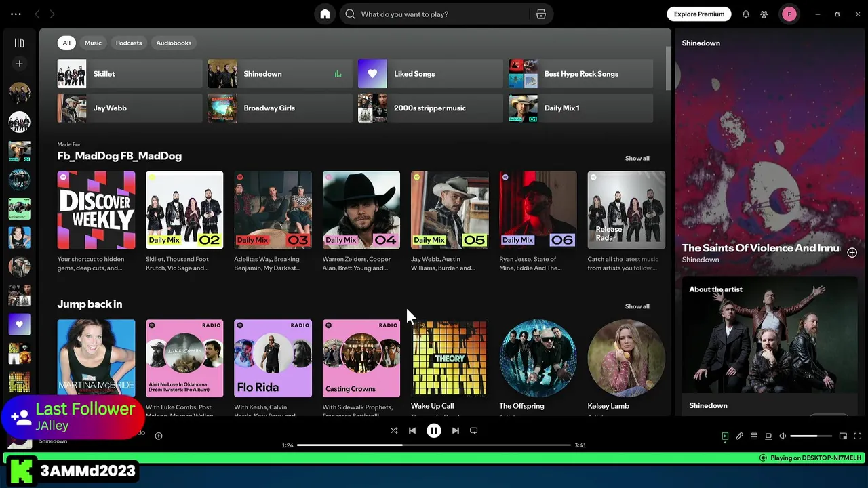Screen dimensions: 868x488
Task: Click Explore Premium button
Action: [699, 14]
